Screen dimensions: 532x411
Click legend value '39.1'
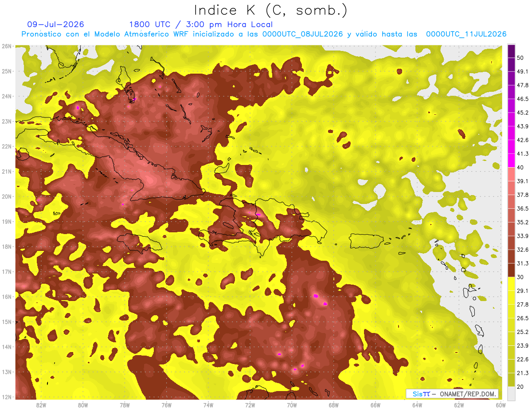click(523, 181)
